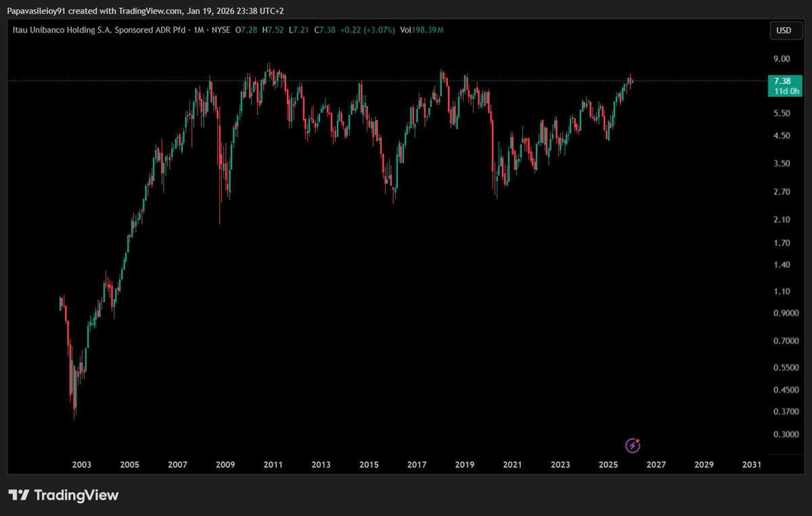Click the 7.38 current price label
This screenshot has width=812, height=516.
click(783, 81)
